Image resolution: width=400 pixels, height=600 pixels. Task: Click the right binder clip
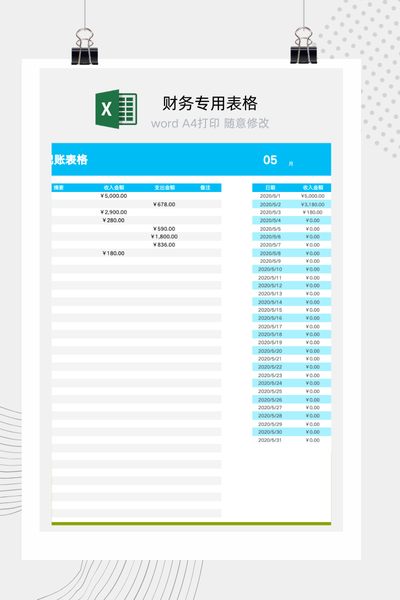tap(304, 45)
